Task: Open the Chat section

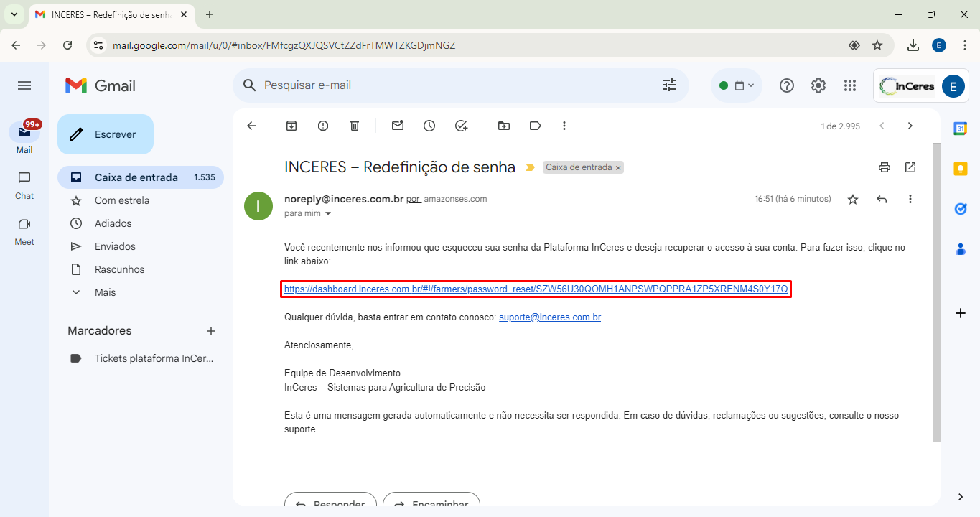Action: pyautogui.click(x=24, y=185)
